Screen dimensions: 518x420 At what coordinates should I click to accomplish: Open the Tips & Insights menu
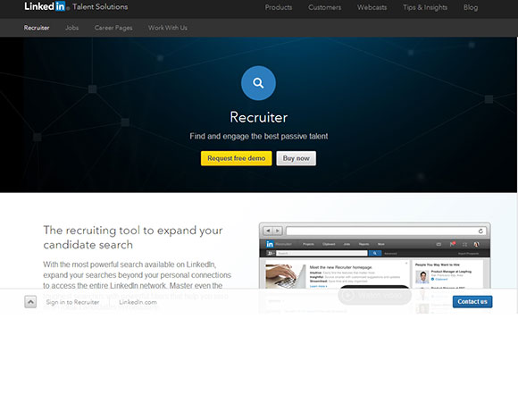(x=425, y=7)
